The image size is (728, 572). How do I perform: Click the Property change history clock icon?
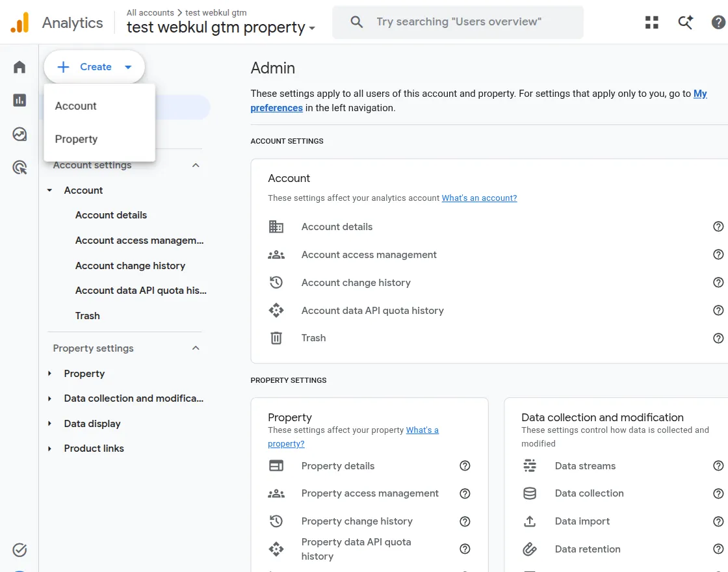coord(276,521)
